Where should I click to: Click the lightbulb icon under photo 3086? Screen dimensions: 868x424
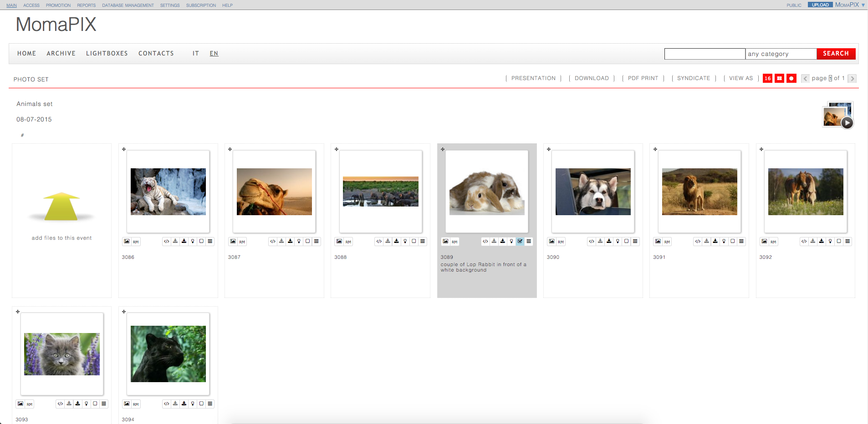tap(193, 242)
